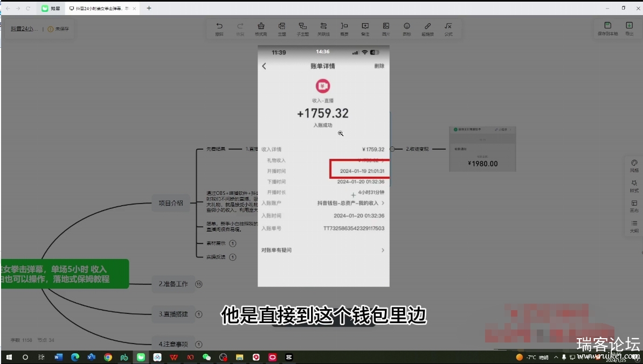Open the format (样式) side panel
The height and width of the screenshot is (364, 643).
(x=634, y=186)
